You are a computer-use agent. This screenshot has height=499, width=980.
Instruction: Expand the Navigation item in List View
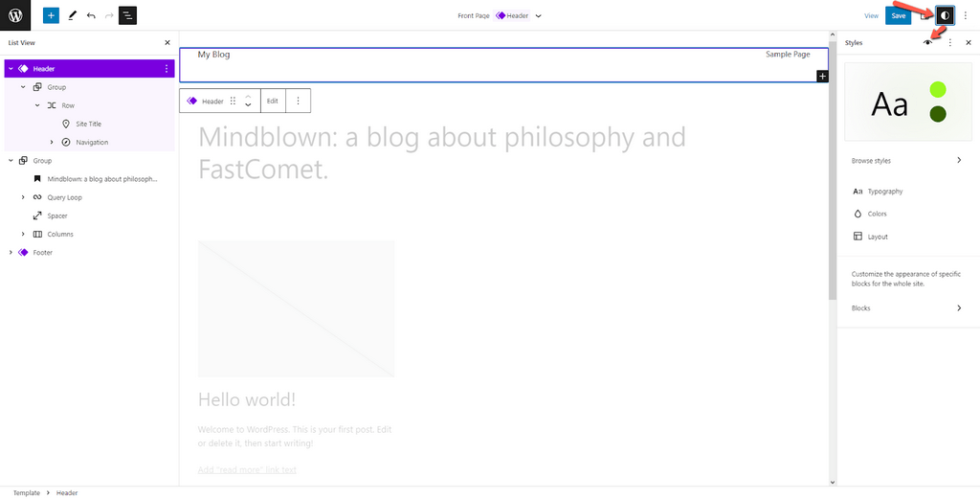[x=52, y=143]
